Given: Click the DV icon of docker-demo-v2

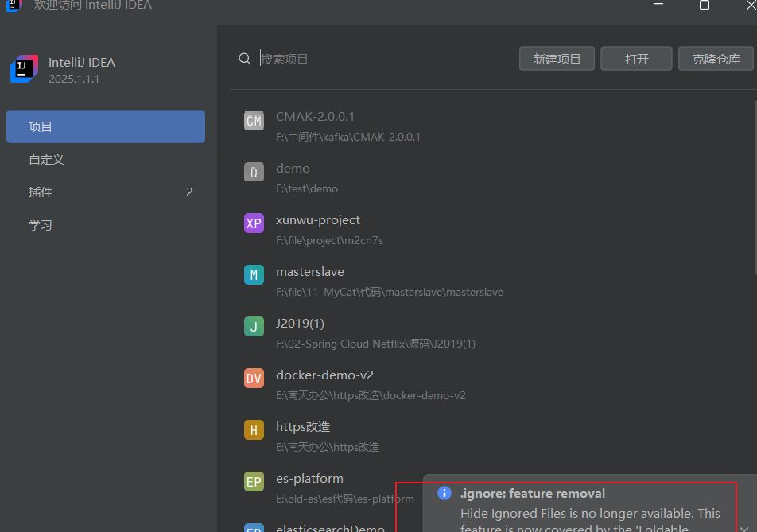Looking at the screenshot, I should point(254,379).
